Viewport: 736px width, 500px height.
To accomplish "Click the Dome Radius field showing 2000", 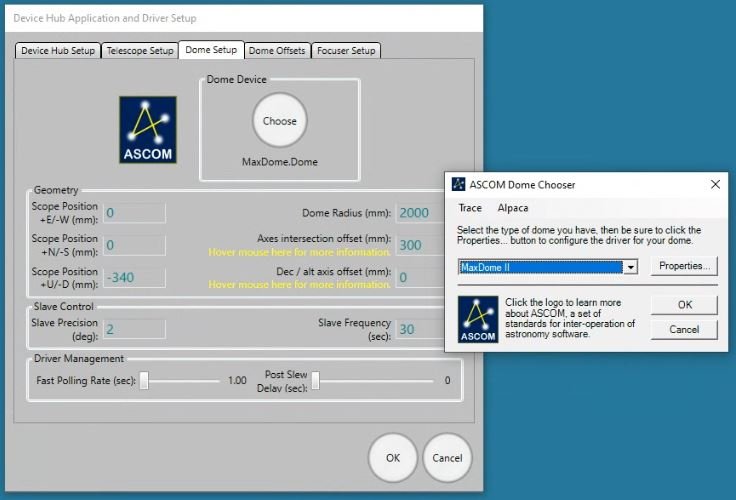I will [x=420, y=213].
